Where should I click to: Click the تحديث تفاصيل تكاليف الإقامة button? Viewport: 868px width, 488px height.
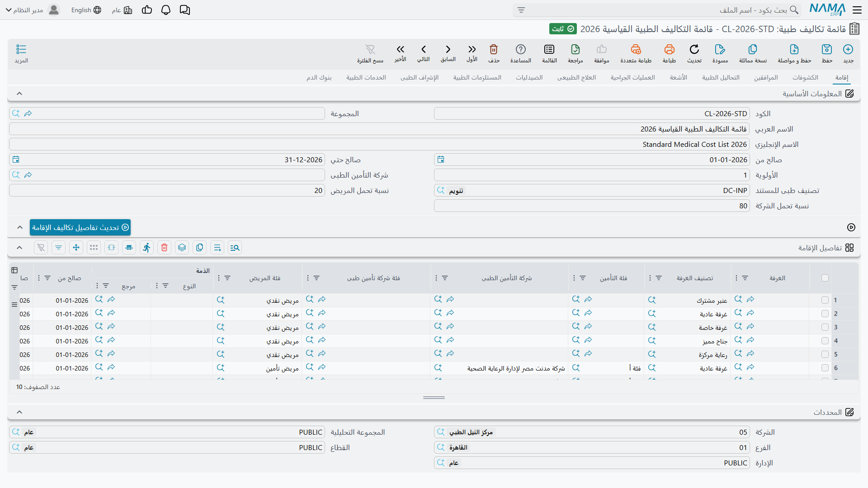pos(80,227)
